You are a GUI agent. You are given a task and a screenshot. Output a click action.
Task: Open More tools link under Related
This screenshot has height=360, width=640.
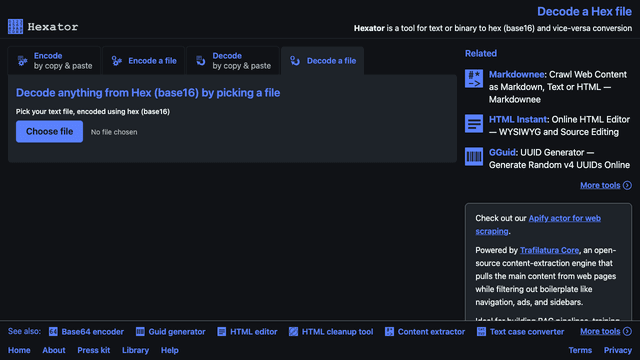point(600,185)
